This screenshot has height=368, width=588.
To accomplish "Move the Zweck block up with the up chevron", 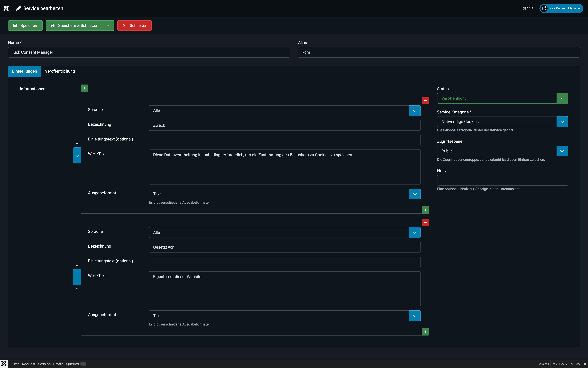I will point(77,144).
